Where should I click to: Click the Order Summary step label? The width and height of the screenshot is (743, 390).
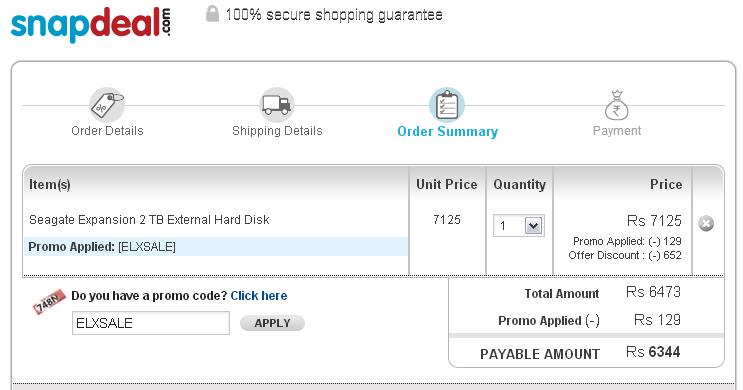coord(448,131)
